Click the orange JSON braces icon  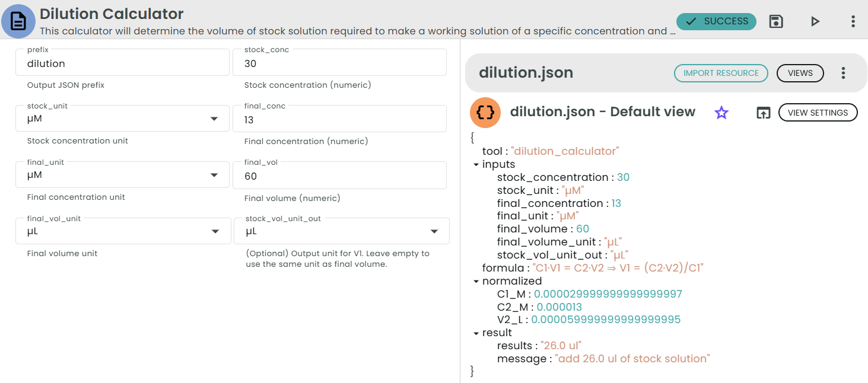tap(485, 113)
